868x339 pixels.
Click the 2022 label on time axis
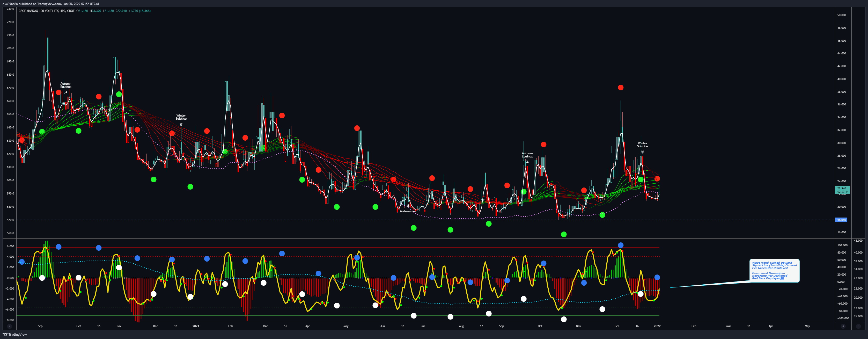[x=657, y=326]
